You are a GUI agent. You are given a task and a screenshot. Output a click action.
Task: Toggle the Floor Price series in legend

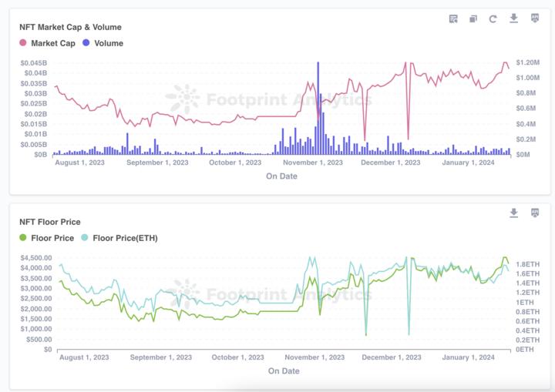click(x=52, y=238)
